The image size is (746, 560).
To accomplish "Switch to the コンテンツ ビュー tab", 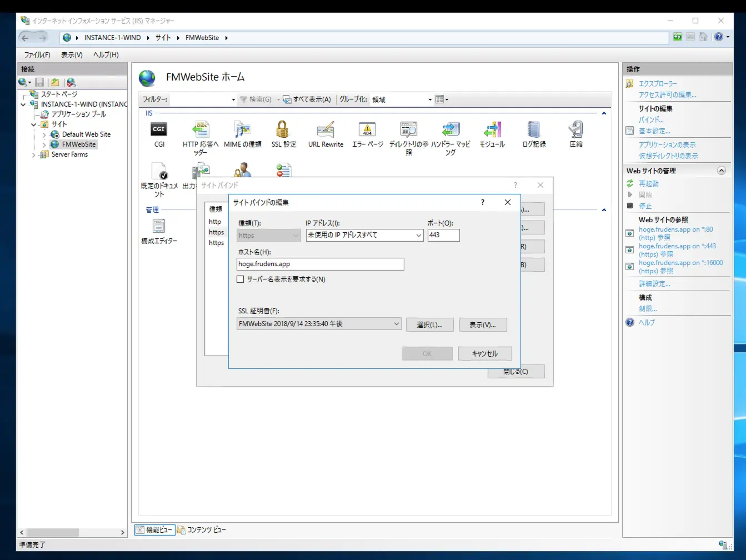I will (x=202, y=529).
